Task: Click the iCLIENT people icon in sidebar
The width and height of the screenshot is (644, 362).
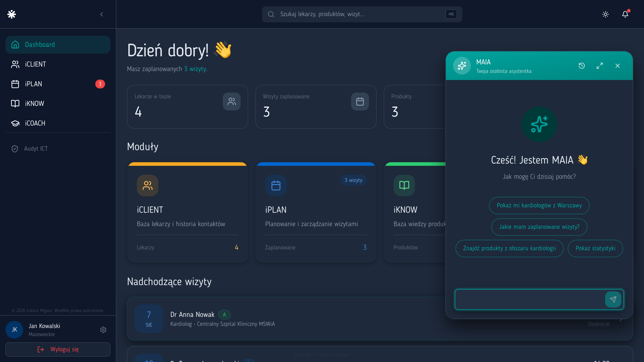Action: coord(15,64)
